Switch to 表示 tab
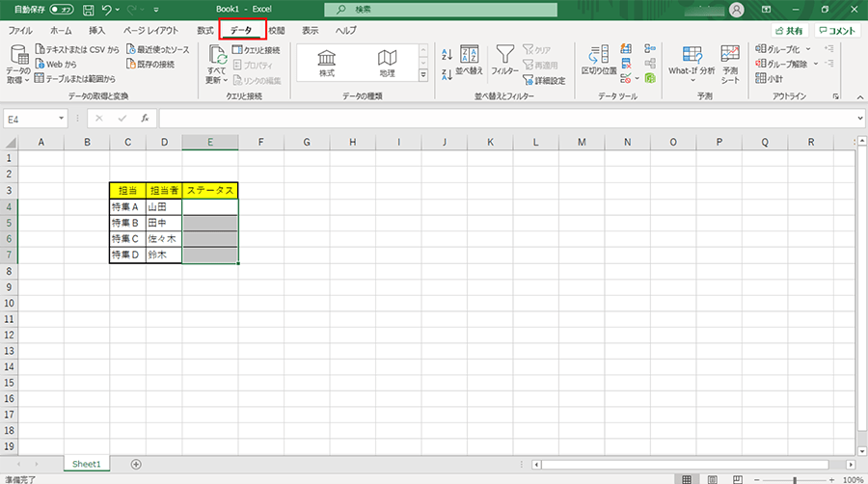The height and width of the screenshot is (484, 868). coord(310,31)
